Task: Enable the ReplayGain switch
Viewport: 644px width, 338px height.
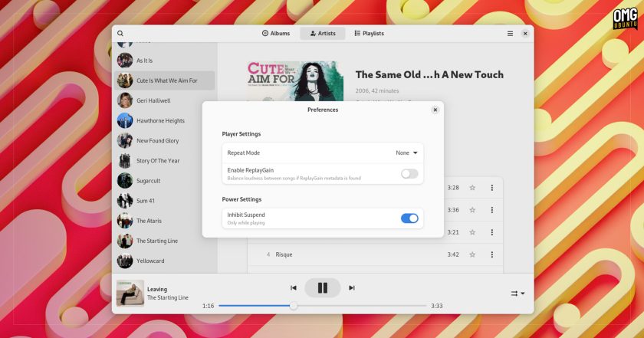Action: coord(409,174)
